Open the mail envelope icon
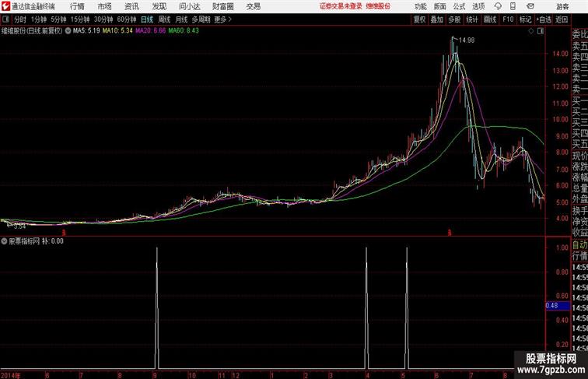The height and width of the screenshot is (379, 588). tap(530, 6)
